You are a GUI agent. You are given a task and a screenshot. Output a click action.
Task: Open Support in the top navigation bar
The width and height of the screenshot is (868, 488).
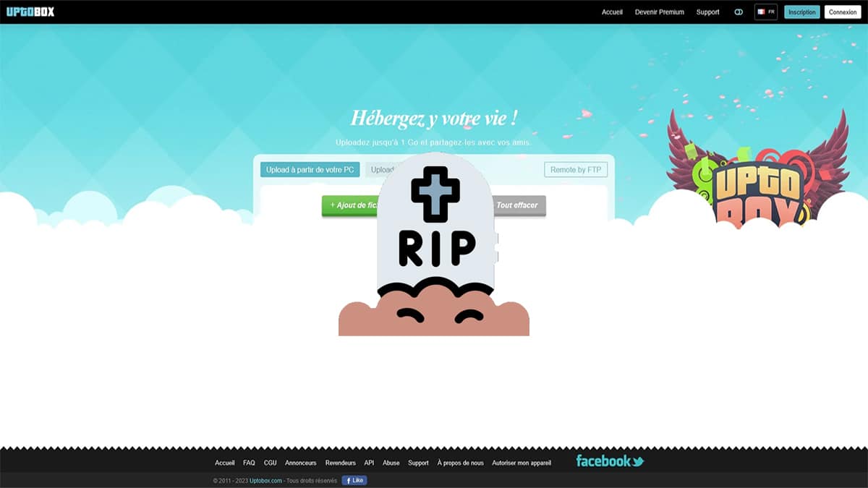coord(707,12)
